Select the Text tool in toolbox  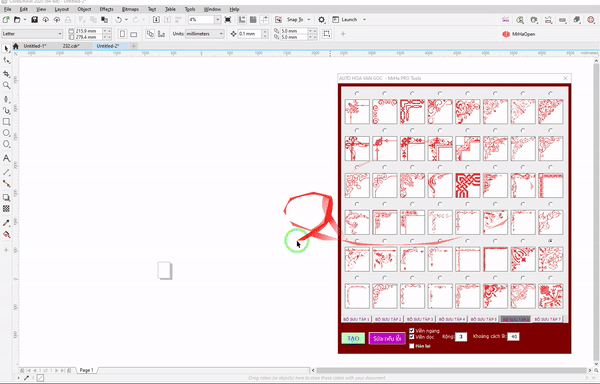(x=6, y=158)
